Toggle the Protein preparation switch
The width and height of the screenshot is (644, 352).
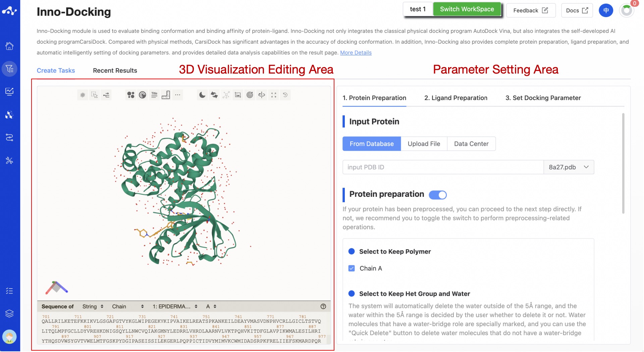pos(438,195)
